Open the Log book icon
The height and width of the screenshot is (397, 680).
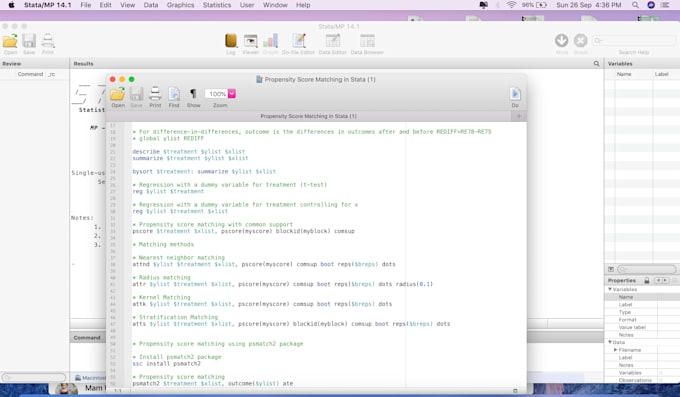click(x=231, y=41)
